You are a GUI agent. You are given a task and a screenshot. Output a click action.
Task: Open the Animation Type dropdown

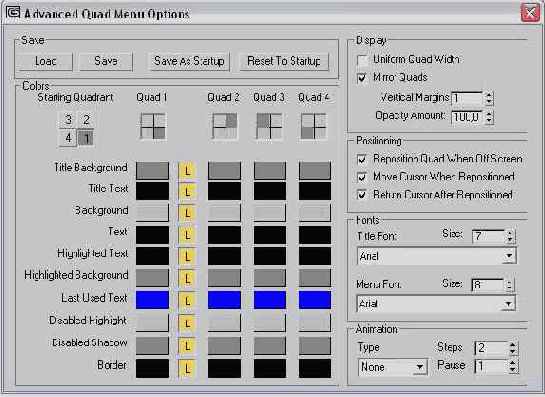tap(420, 367)
